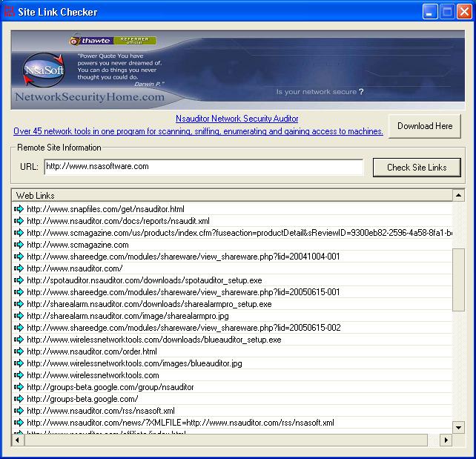Click the horizontal scrollbar thumb
This screenshot has width=476, height=459.
coord(226,440)
